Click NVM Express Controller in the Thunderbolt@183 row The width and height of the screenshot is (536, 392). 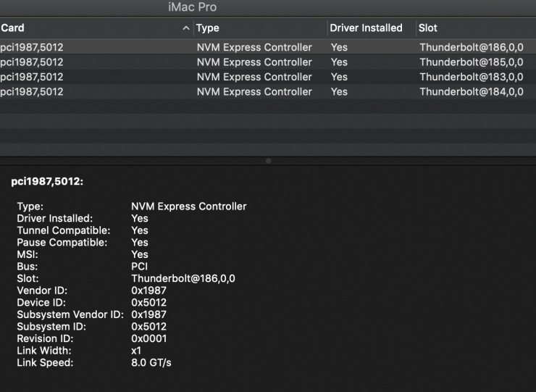[x=254, y=77]
